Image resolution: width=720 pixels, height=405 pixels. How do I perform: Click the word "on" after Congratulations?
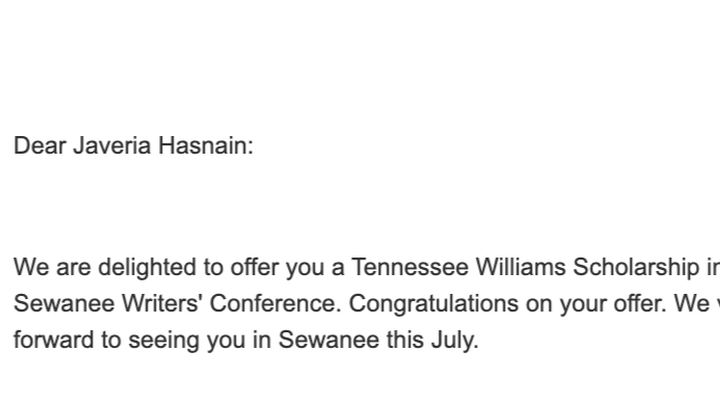point(539,304)
